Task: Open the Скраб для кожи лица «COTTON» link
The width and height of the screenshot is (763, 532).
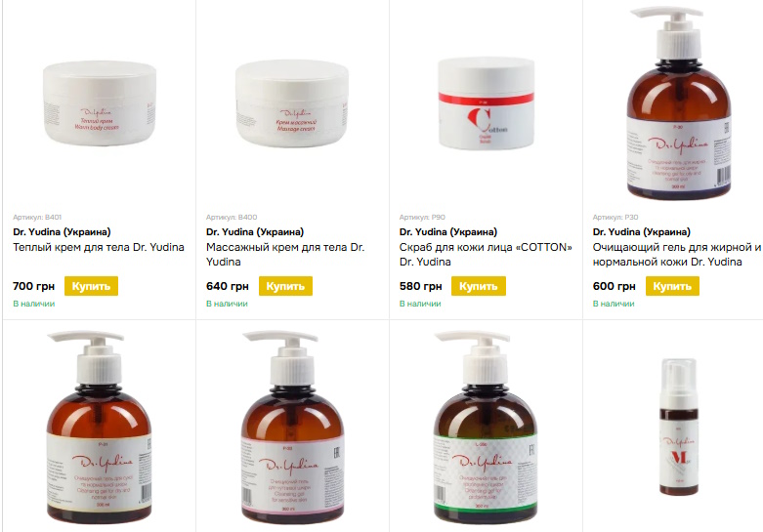Action: (x=486, y=255)
